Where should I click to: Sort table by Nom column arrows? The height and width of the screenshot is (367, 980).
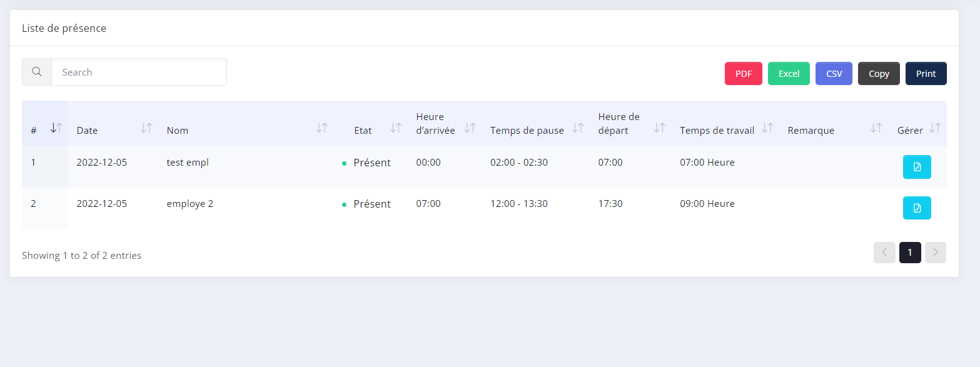pyautogui.click(x=321, y=128)
